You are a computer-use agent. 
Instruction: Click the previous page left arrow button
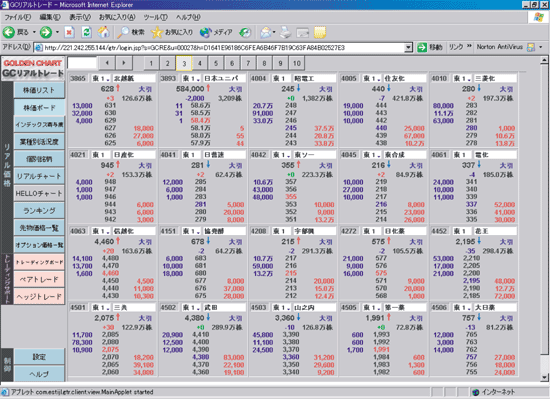click(x=107, y=63)
